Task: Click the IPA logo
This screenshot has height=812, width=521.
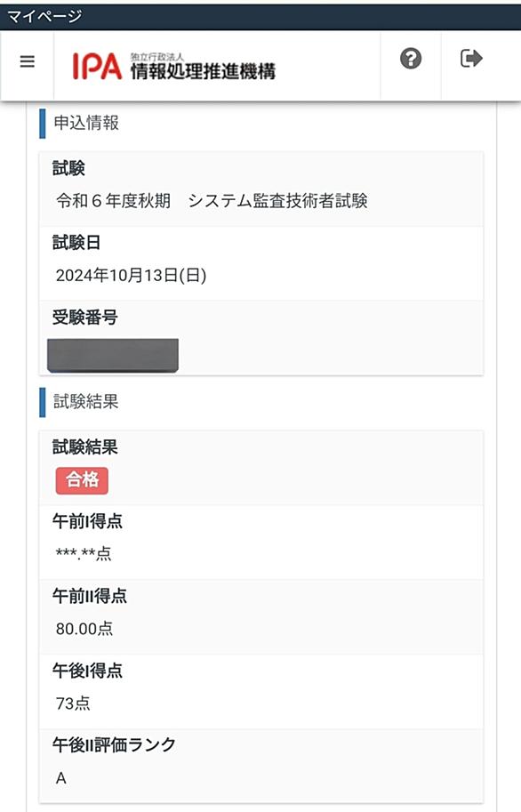Action: [97, 67]
